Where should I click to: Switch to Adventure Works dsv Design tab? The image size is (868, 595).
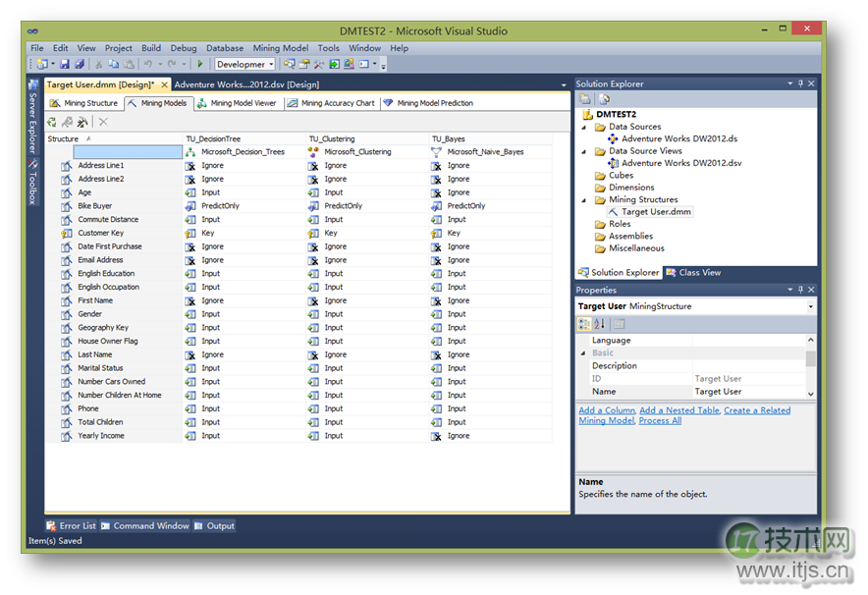(x=246, y=84)
